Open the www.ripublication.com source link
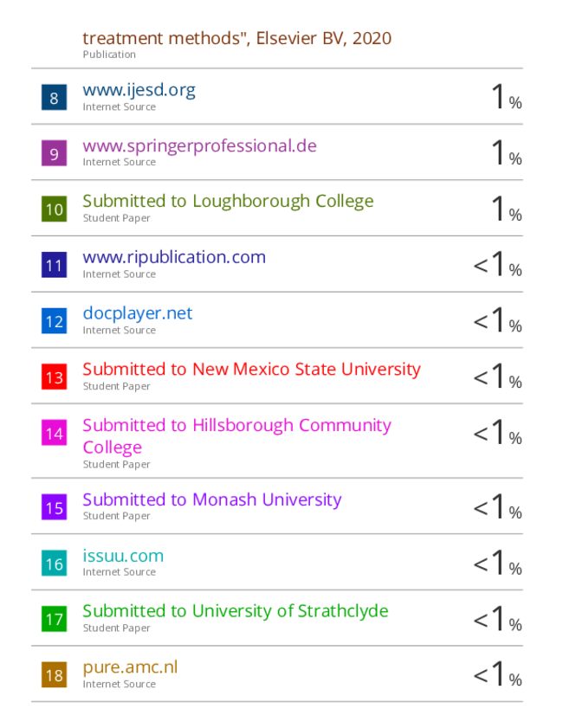Image resolution: width=563 pixels, height=728 pixels. pos(174,257)
